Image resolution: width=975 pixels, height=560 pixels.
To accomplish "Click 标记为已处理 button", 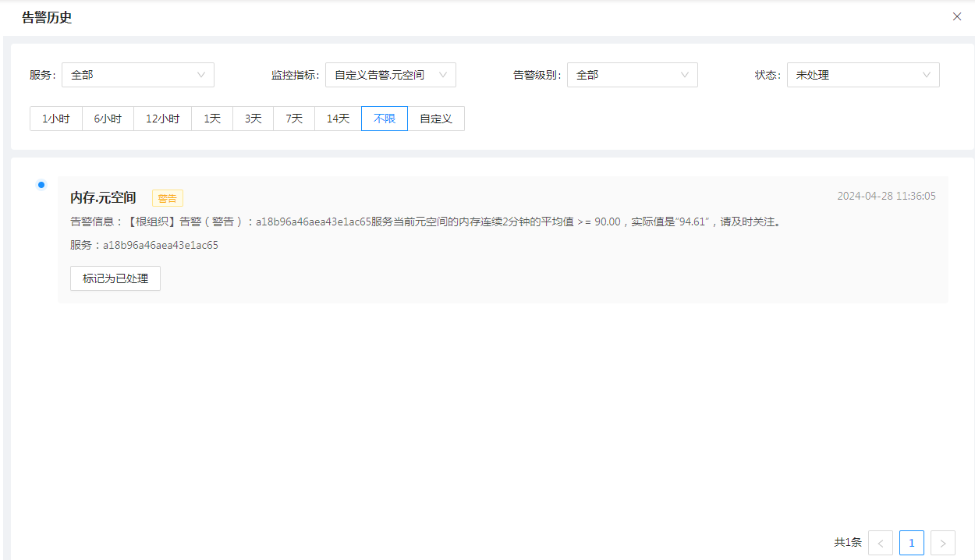I will (x=115, y=278).
